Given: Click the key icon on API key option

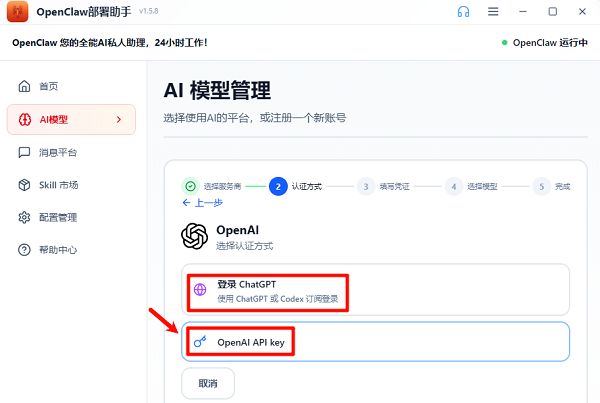Looking at the screenshot, I should (200, 342).
